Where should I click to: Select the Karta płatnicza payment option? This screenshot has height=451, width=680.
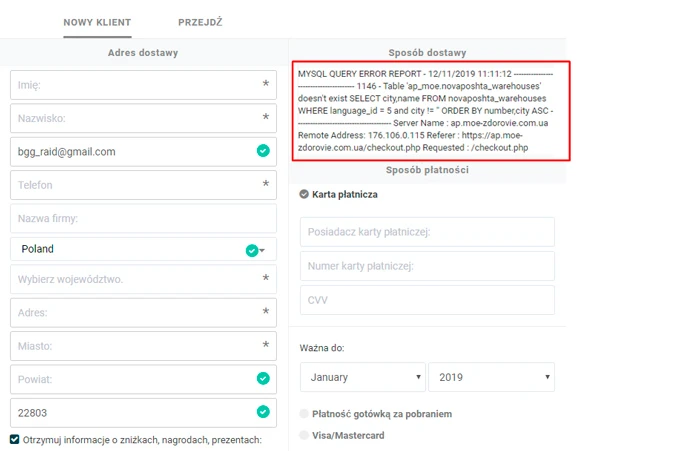point(305,194)
